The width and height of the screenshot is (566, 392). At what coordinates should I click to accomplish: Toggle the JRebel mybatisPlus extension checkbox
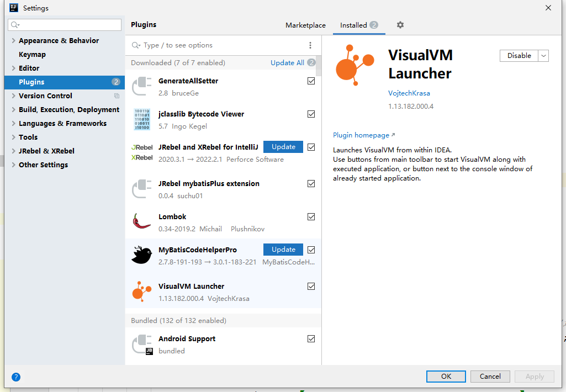click(x=311, y=184)
